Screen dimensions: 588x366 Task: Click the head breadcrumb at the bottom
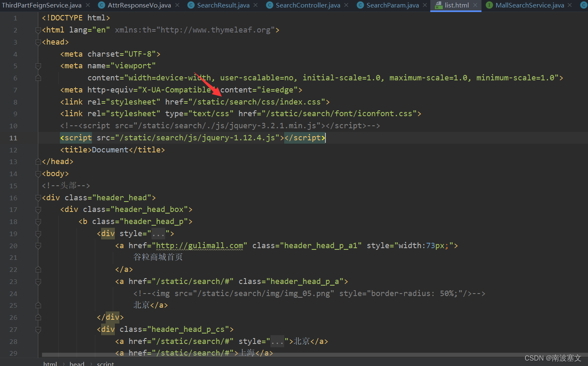[x=77, y=364]
